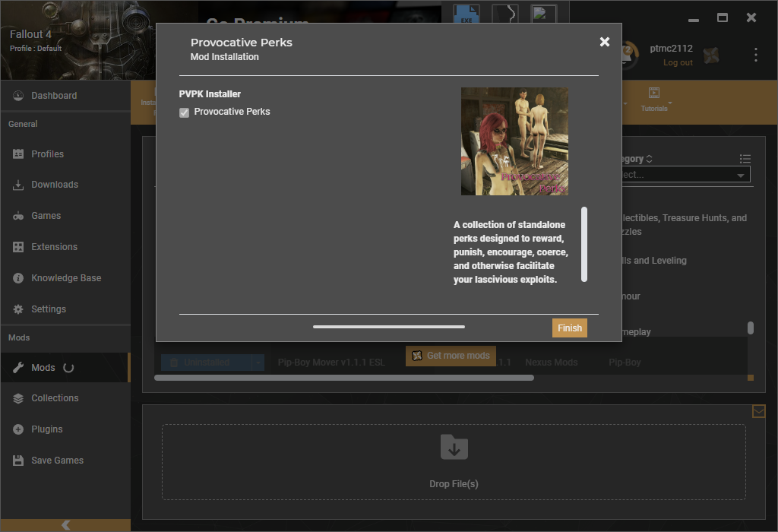This screenshot has height=532, width=778.
Task: Open the Uninstalled dropdown arrow
Action: pyautogui.click(x=258, y=363)
